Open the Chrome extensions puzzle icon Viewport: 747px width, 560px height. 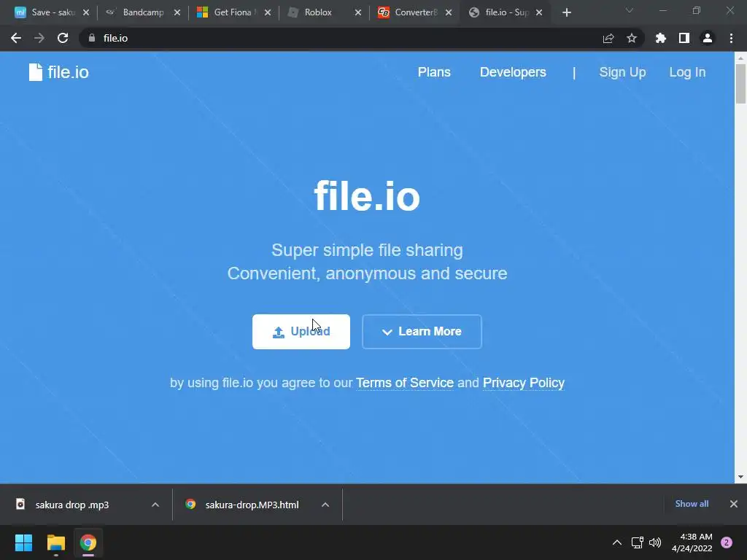(x=660, y=38)
